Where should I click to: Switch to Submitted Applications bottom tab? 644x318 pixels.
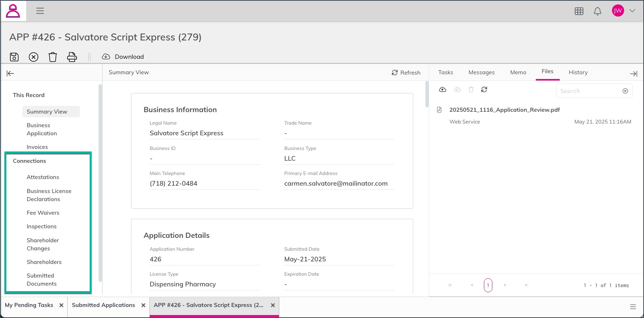103,305
